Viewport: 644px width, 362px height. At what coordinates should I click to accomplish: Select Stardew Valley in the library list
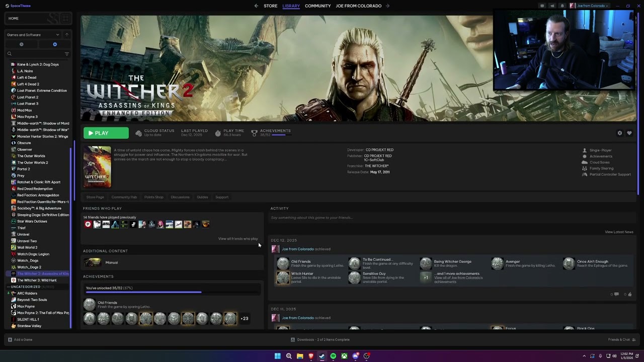point(29,326)
